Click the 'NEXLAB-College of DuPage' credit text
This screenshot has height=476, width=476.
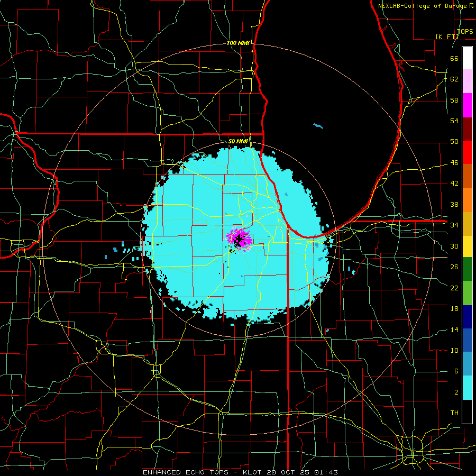pos(423,6)
